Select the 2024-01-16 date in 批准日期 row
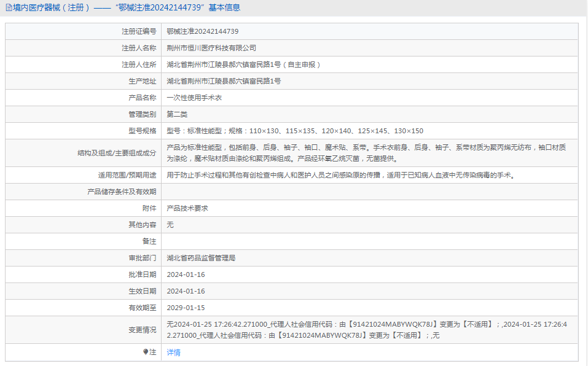Image resolution: width=588 pixels, height=366 pixels. click(186, 274)
